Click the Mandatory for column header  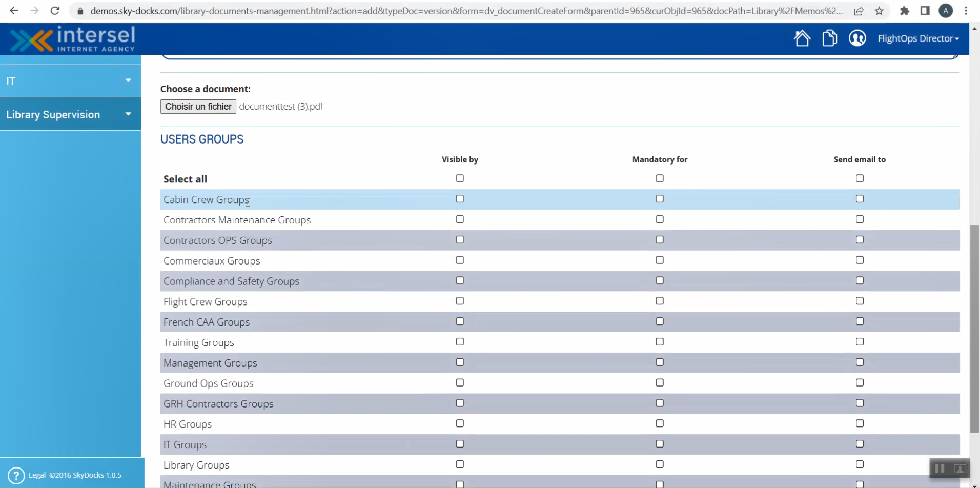[x=660, y=159]
